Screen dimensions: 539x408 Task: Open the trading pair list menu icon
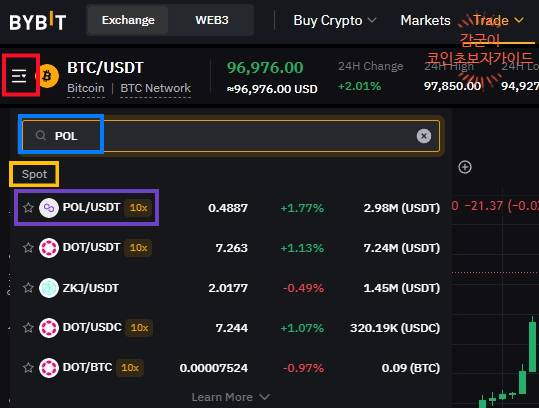pos(19,76)
